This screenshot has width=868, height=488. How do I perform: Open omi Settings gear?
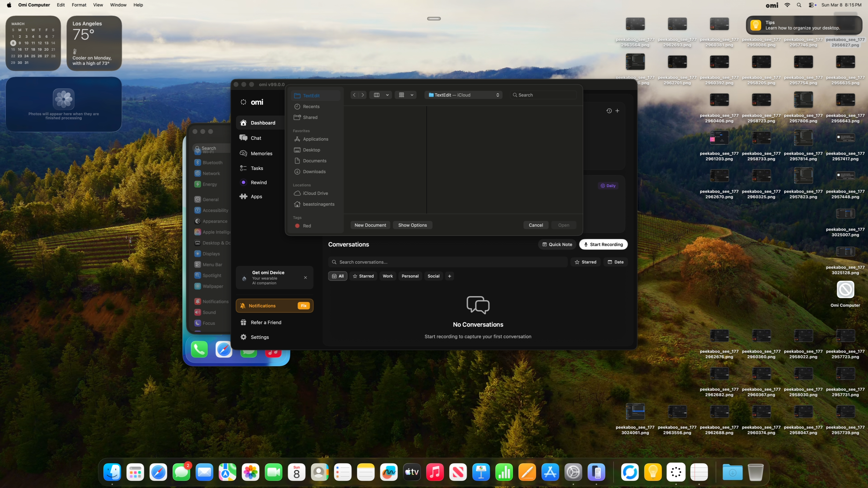tap(243, 337)
